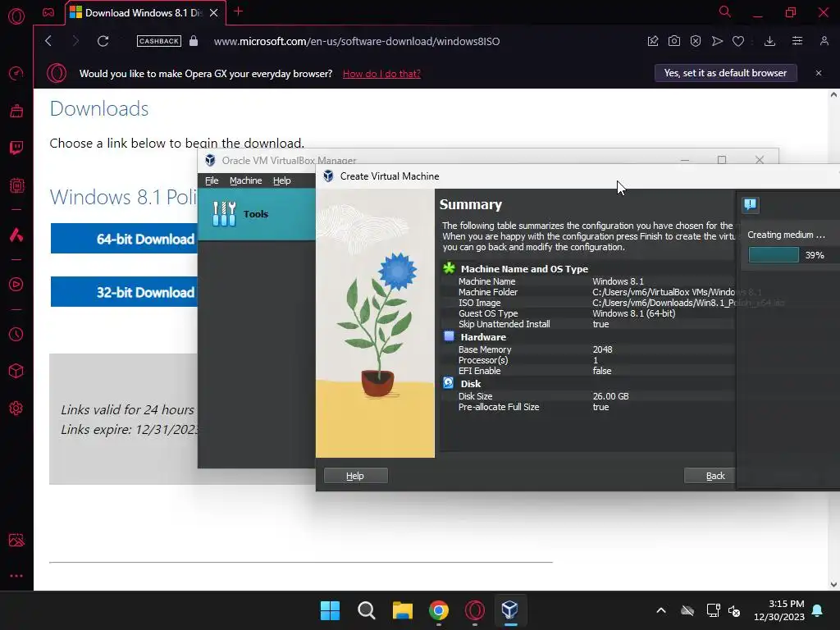Click the Creating medium progress bar
840x630 pixels.
coord(774,255)
